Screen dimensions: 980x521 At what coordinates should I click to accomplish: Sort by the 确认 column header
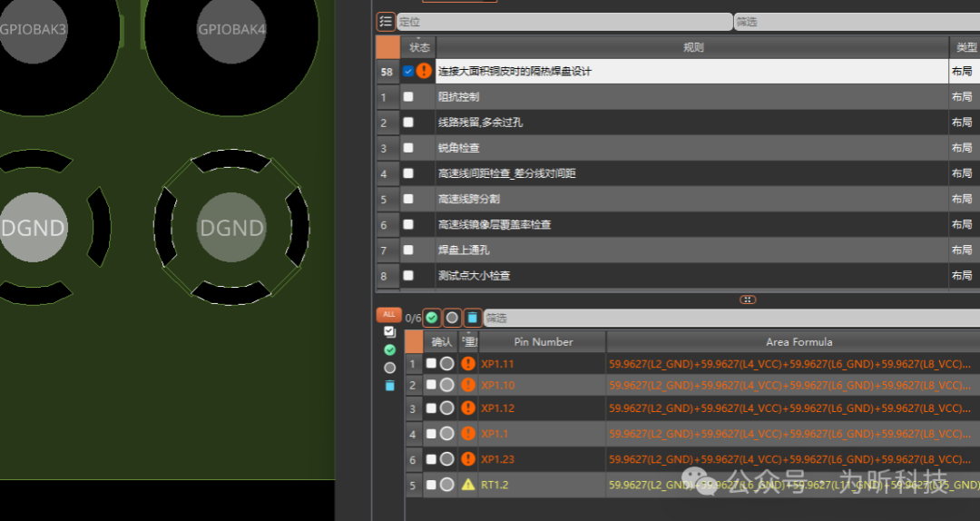coord(441,341)
